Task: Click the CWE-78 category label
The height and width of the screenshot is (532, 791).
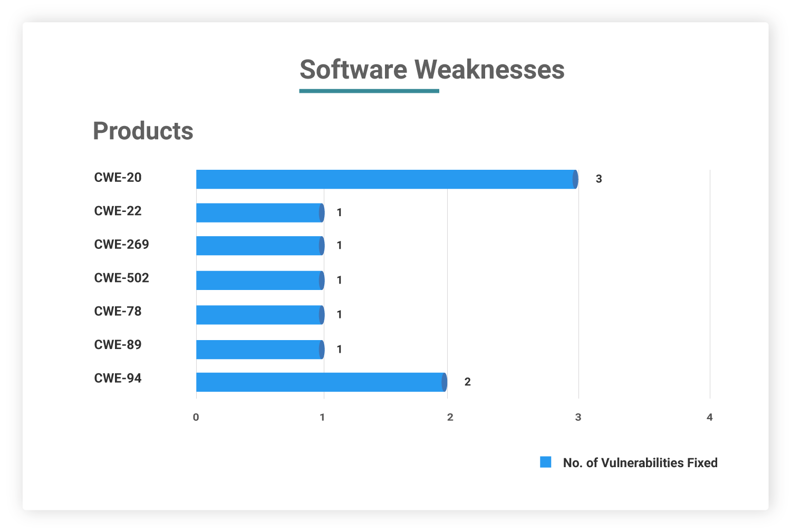Action: click(118, 312)
